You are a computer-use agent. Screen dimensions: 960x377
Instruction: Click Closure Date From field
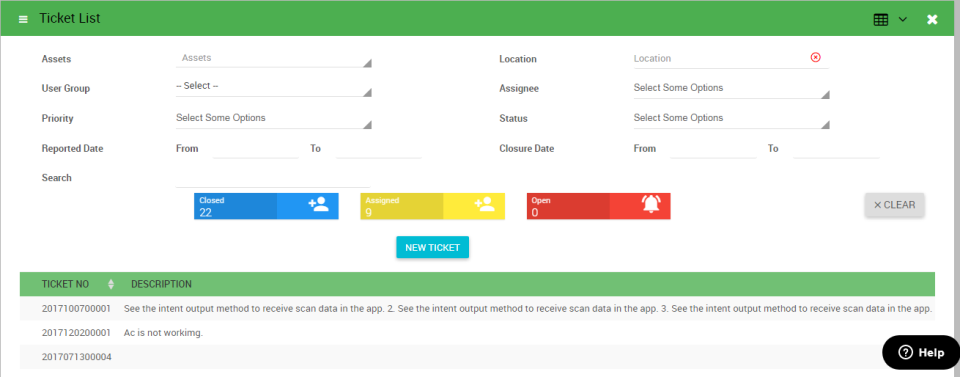click(x=713, y=149)
